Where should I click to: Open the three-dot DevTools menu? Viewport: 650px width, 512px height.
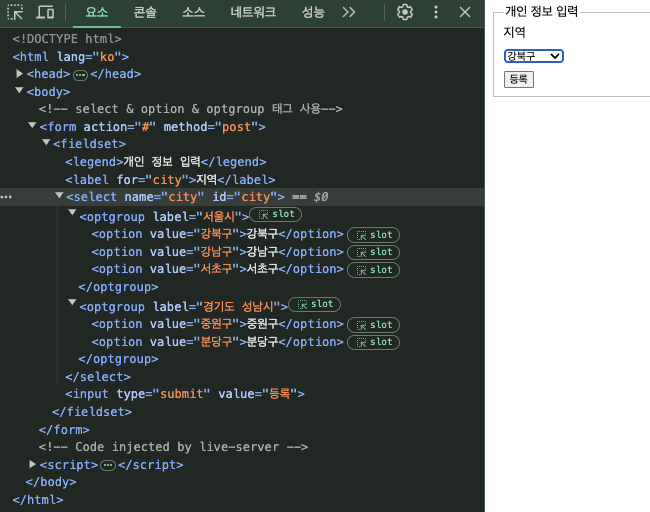(435, 12)
